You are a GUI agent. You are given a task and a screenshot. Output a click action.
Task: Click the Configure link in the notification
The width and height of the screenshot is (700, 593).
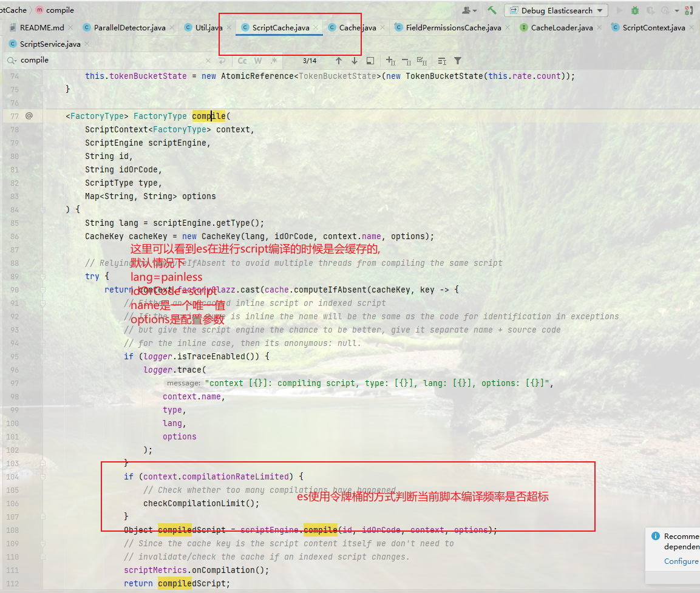pos(681,561)
